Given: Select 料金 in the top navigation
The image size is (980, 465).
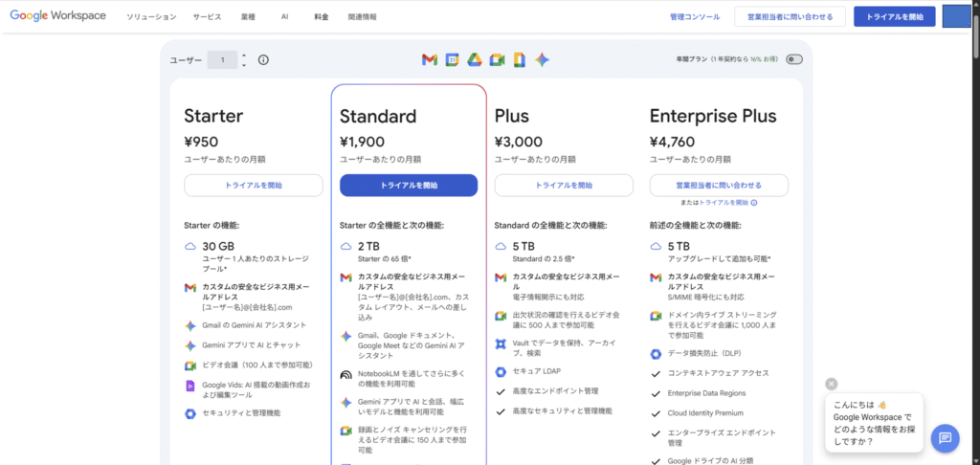Looking at the screenshot, I should click(x=322, y=17).
